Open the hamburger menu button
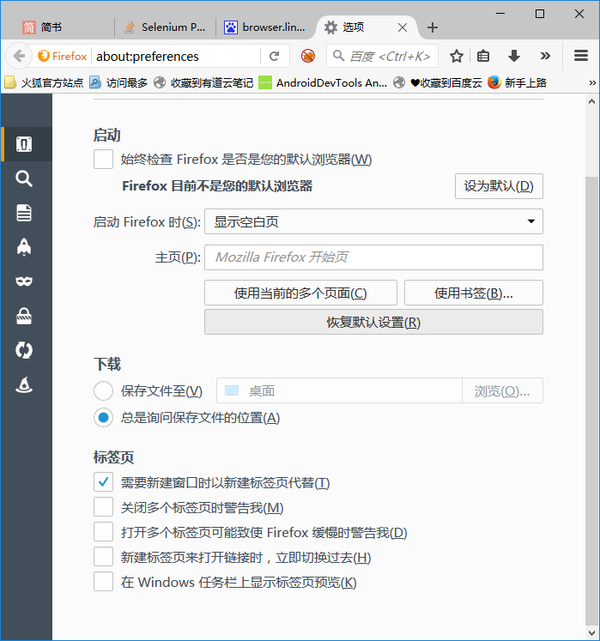Image resolution: width=600 pixels, height=641 pixels. (x=581, y=56)
